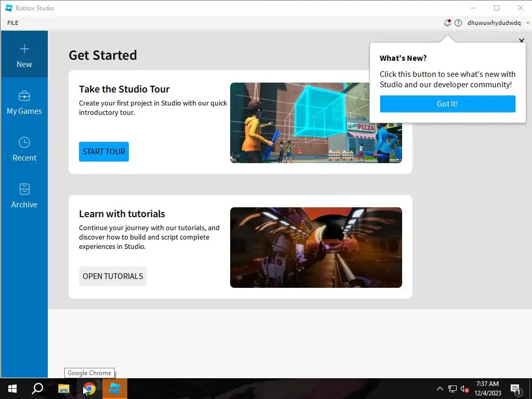Open the Recent tab in sidebar
Image resolution: width=532 pixels, height=399 pixels.
click(24, 148)
